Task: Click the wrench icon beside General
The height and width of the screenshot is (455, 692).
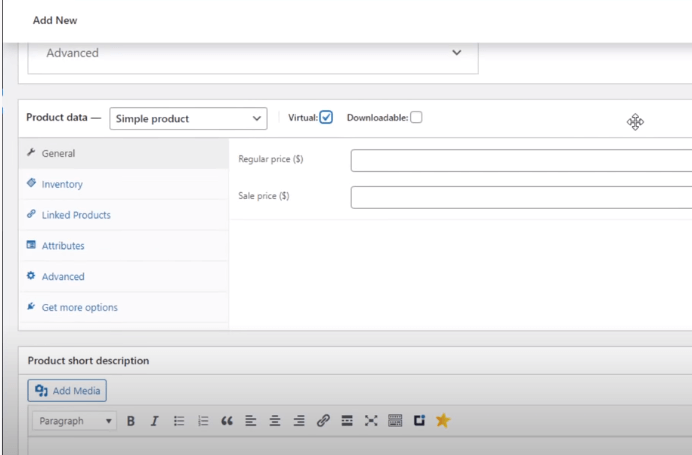Action: tap(31, 152)
